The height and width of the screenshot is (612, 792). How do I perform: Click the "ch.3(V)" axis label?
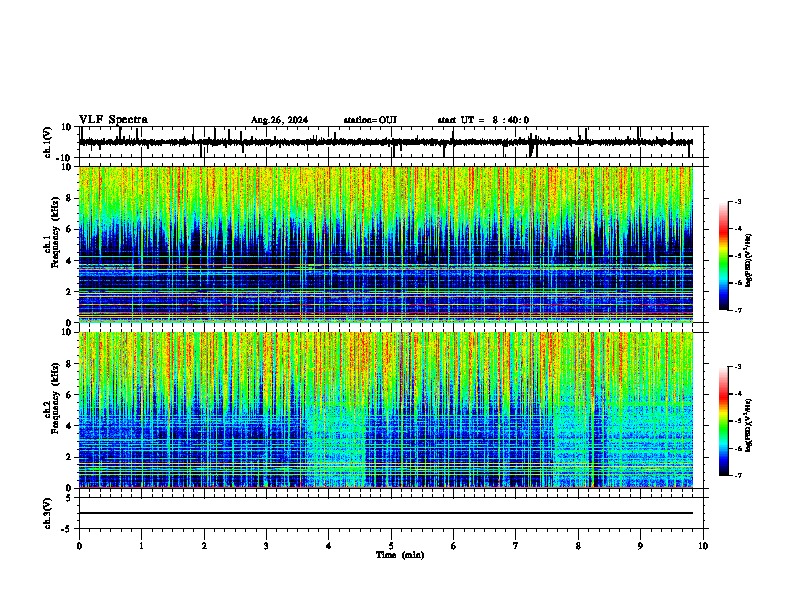(x=48, y=513)
